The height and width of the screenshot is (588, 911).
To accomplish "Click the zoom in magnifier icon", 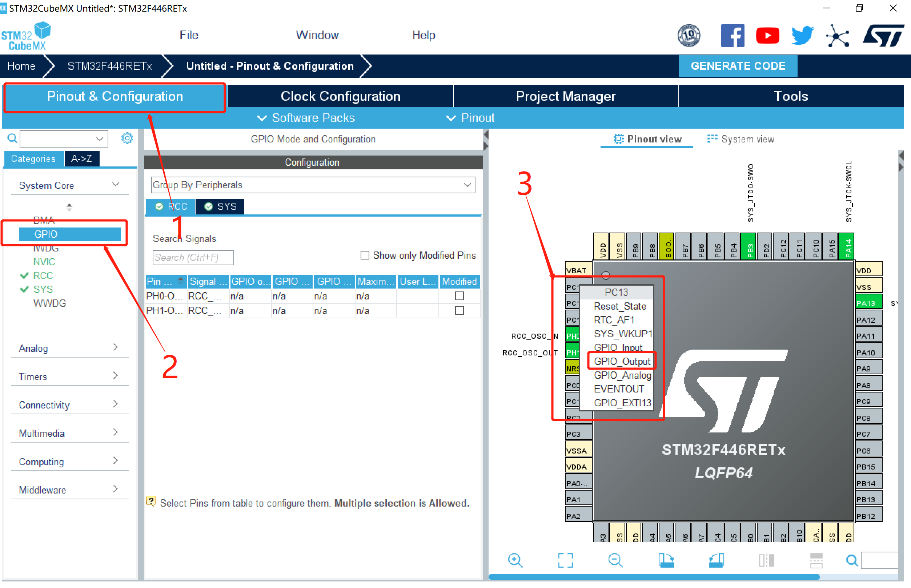I will click(515, 560).
